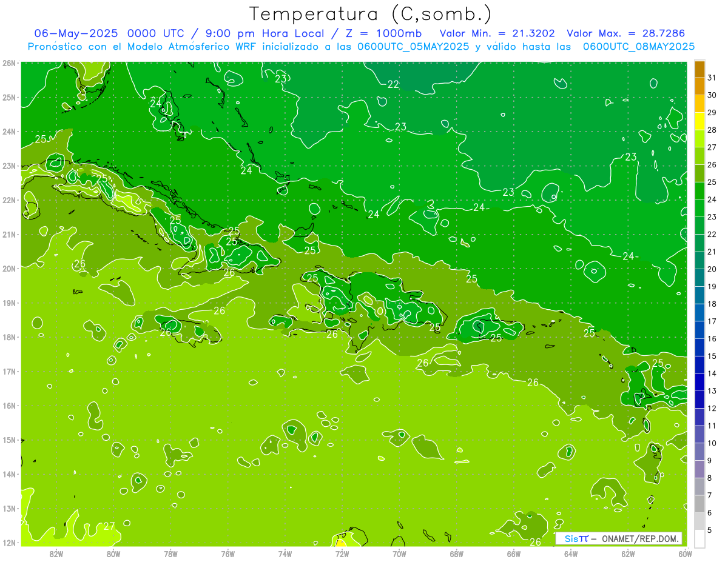Click the '64W' longitude axis label

[570, 554]
